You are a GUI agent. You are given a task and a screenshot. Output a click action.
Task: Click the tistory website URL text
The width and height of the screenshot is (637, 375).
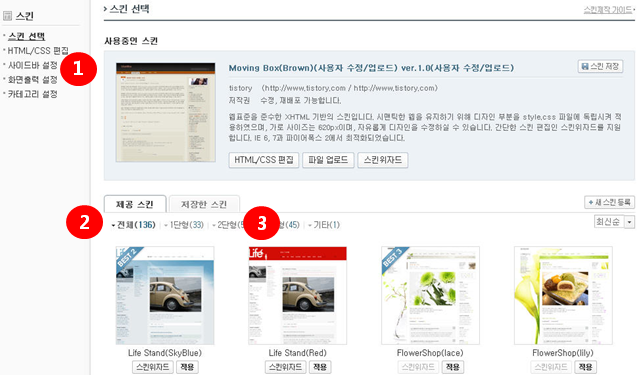pyautogui.click(x=349, y=88)
